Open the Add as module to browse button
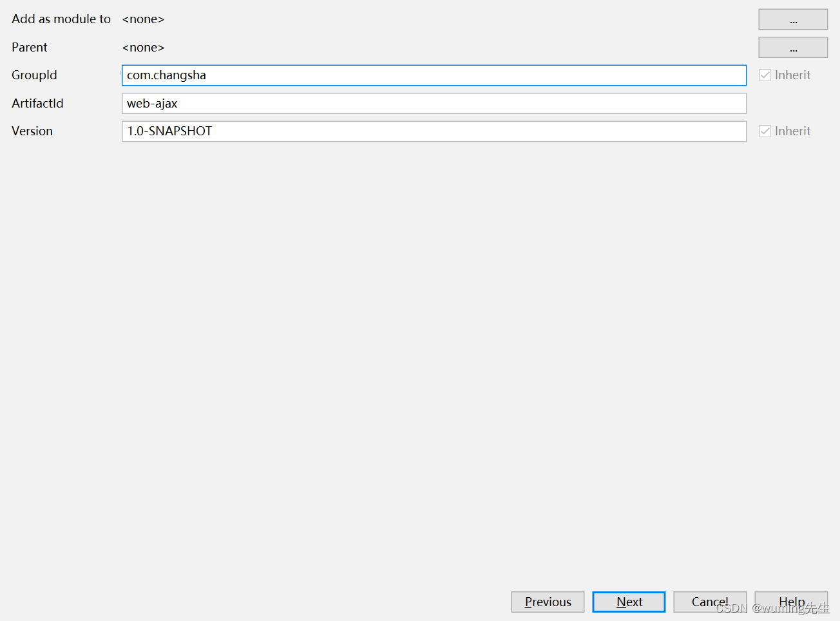Viewport: 840px width, 621px height. 793,19
